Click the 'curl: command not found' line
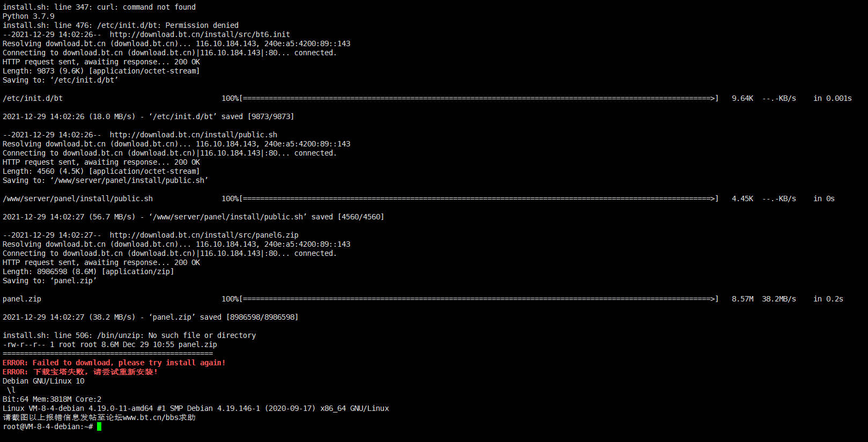This screenshot has height=442, width=868. (x=99, y=7)
